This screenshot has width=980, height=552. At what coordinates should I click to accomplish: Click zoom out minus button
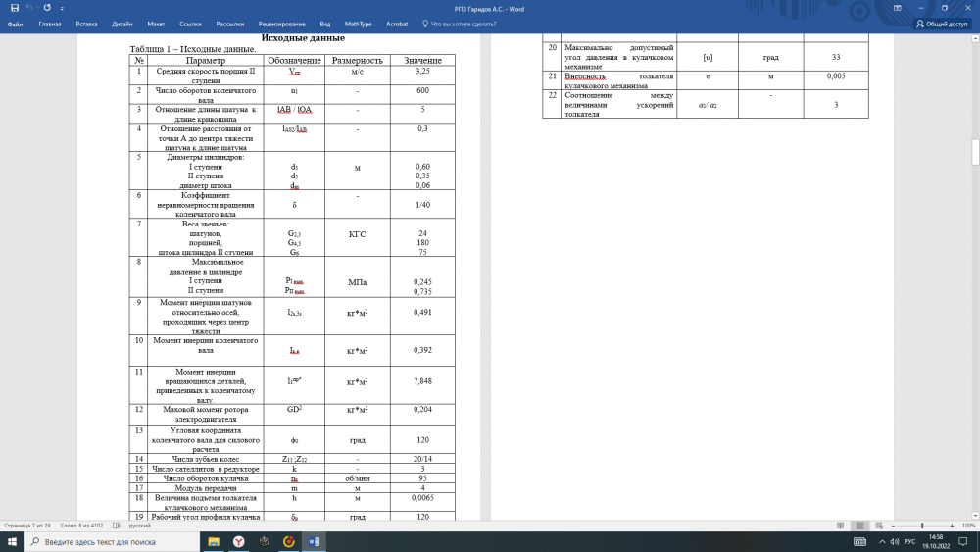[893, 526]
